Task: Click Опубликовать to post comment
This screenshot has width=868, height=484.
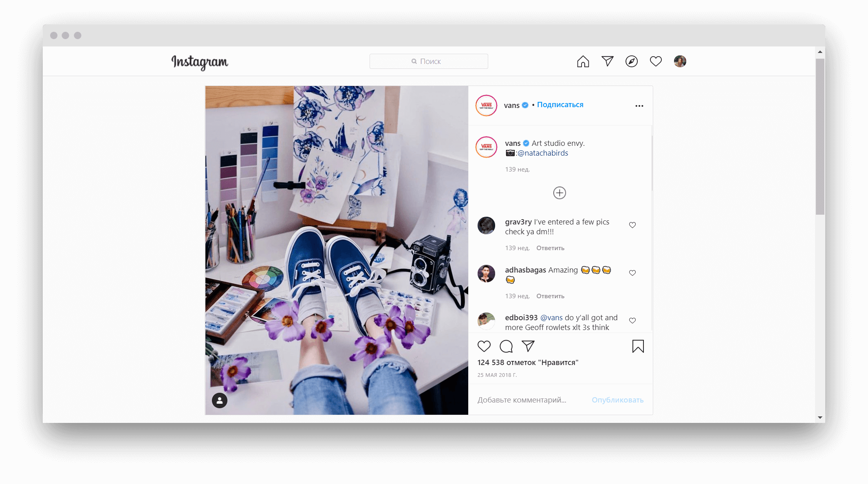Action: pyautogui.click(x=617, y=400)
